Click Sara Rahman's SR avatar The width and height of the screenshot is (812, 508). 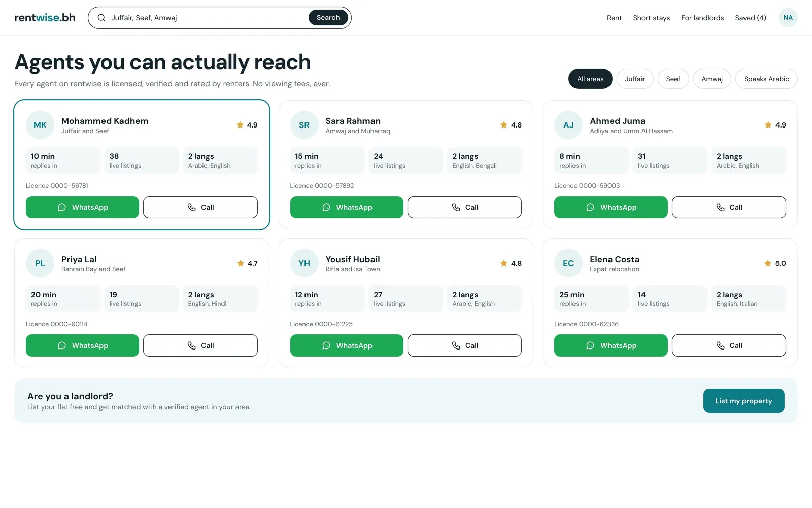[x=304, y=125]
